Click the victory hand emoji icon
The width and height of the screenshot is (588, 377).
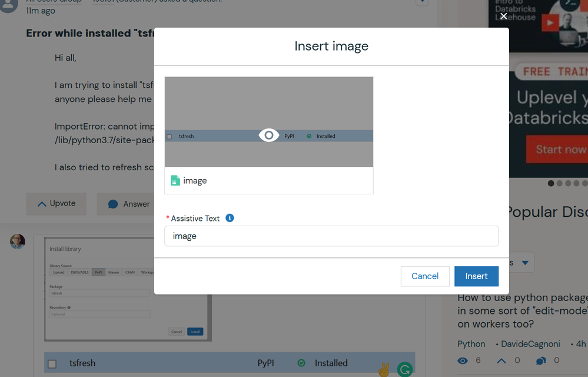click(x=384, y=369)
